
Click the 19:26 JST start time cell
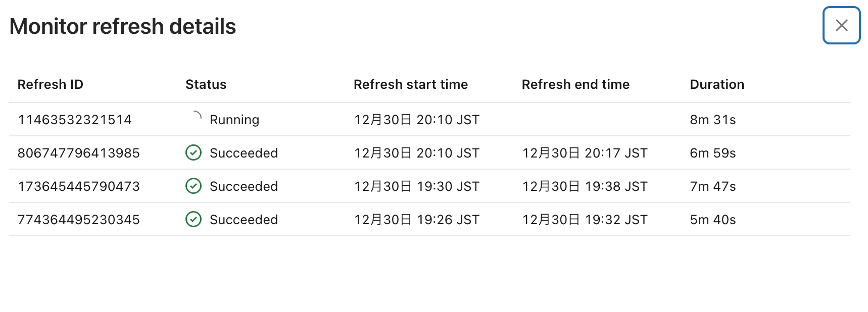[x=417, y=220]
